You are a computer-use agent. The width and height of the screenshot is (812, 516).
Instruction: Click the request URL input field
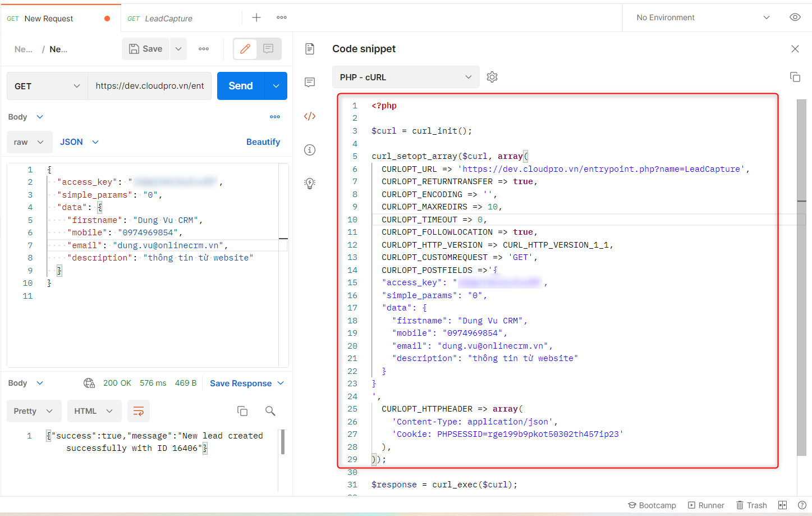[x=150, y=86]
